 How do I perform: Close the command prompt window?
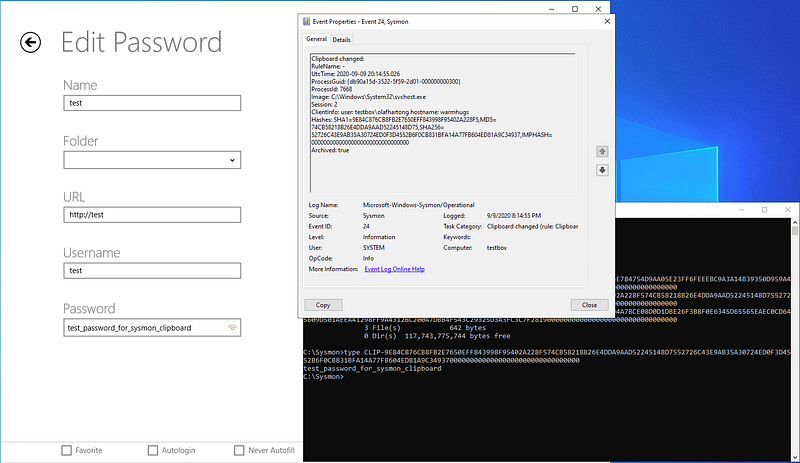[x=787, y=210]
